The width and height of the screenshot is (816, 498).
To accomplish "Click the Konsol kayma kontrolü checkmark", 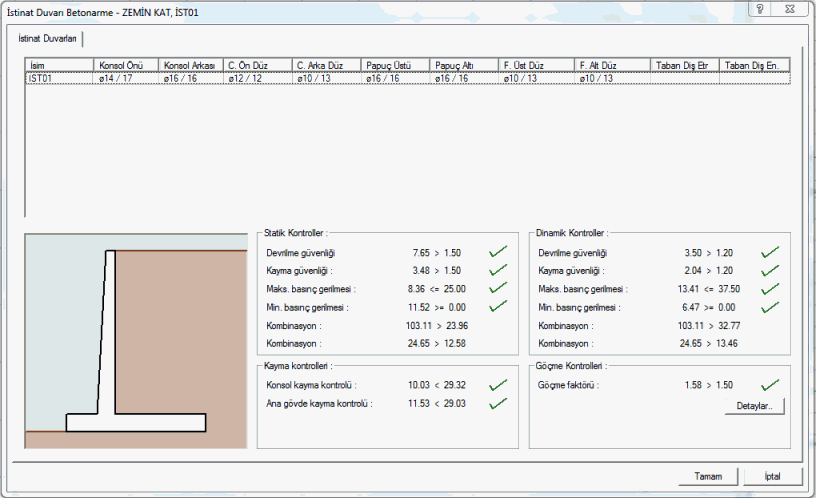I will click(497, 384).
